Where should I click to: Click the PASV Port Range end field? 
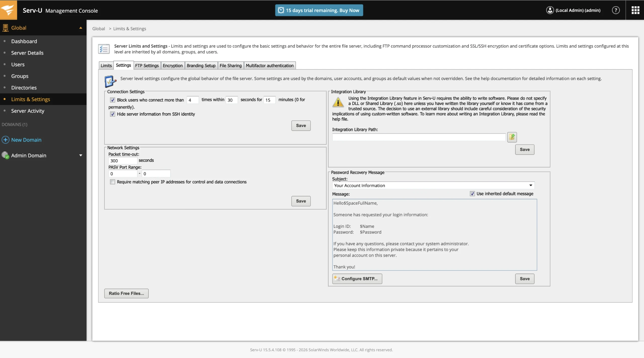pyautogui.click(x=156, y=173)
